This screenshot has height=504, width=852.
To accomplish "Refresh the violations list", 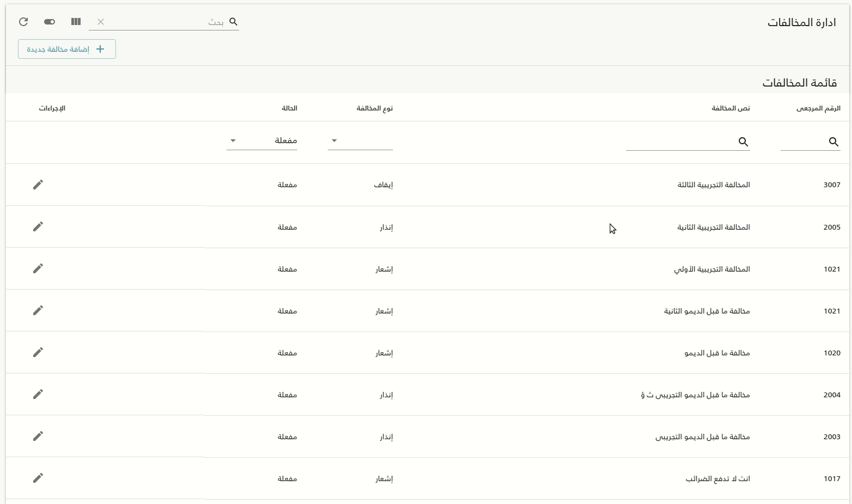I will pyautogui.click(x=23, y=22).
